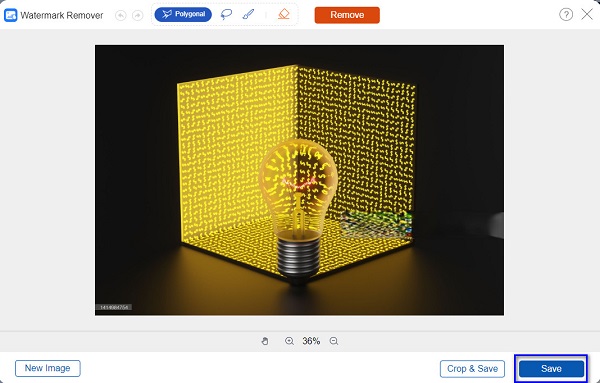Image resolution: width=600 pixels, height=383 pixels.
Task: Open the Help question mark
Action: point(566,15)
